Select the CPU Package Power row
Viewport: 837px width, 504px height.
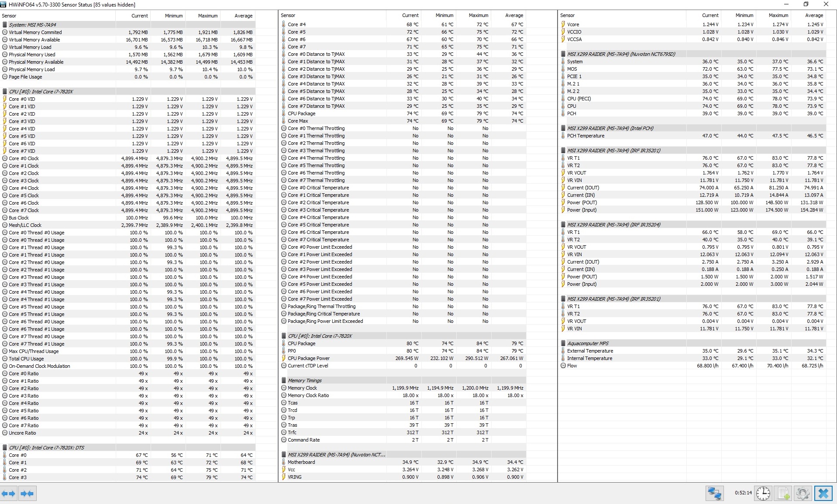(x=402, y=358)
